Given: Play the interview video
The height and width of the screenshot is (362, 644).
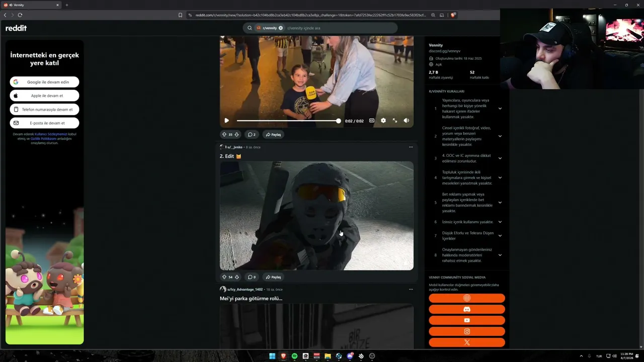Looking at the screenshot, I should pyautogui.click(x=226, y=121).
